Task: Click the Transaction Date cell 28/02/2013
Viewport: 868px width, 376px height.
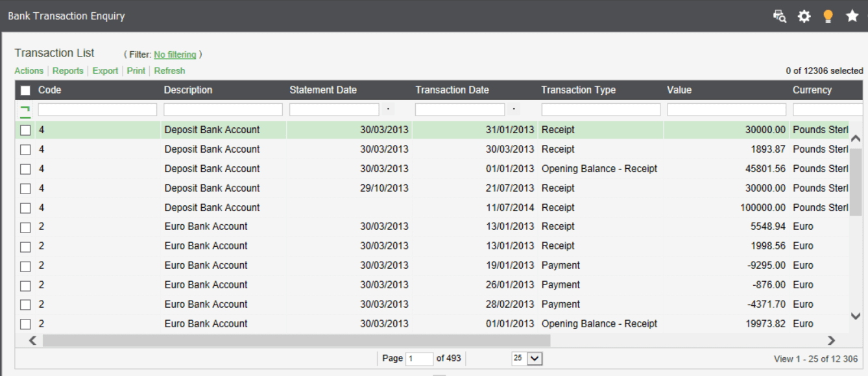Action: (510, 305)
